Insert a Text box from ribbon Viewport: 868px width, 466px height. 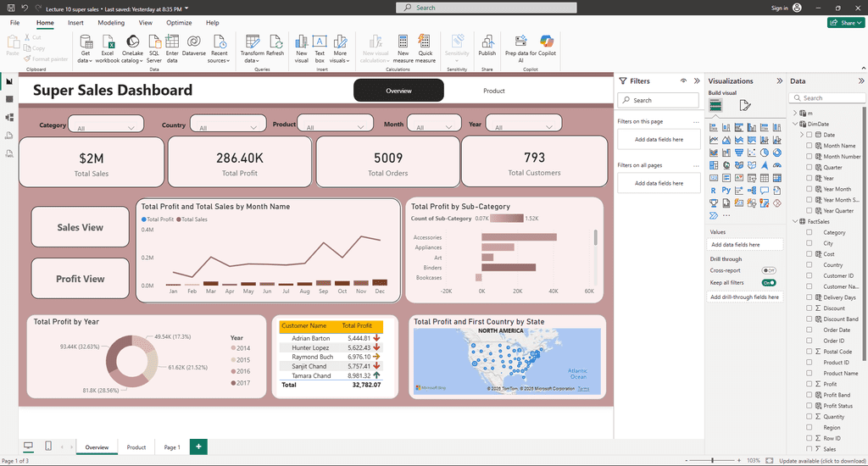point(320,48)
